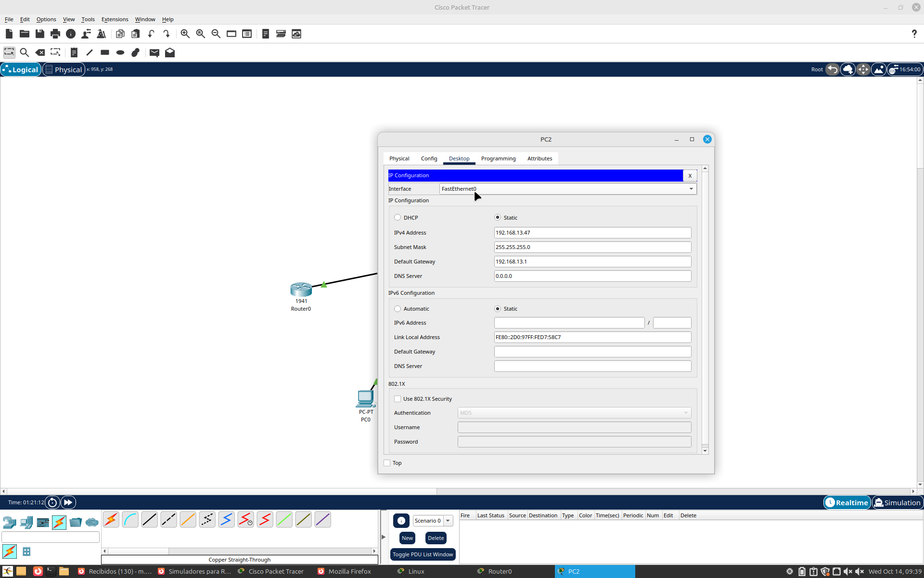Select the IPv6 Static radio button

[x=498, y=309]
